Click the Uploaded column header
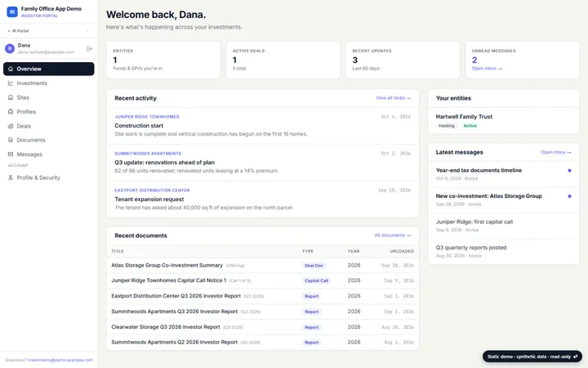 pos(402,251)
